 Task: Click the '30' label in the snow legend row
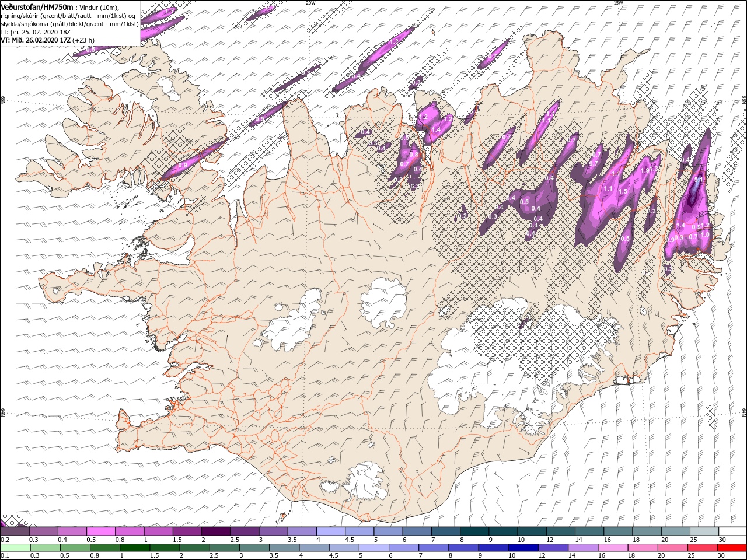[x=722, y=540]
